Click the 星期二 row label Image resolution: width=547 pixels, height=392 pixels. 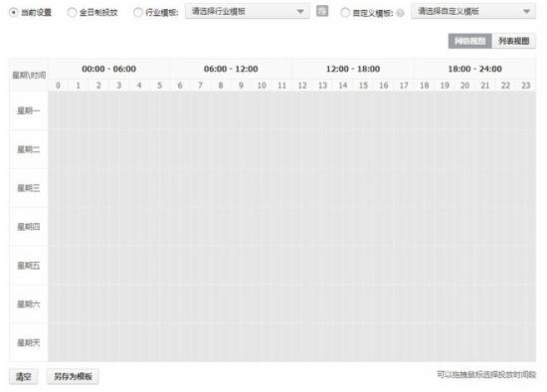point(29,150)
